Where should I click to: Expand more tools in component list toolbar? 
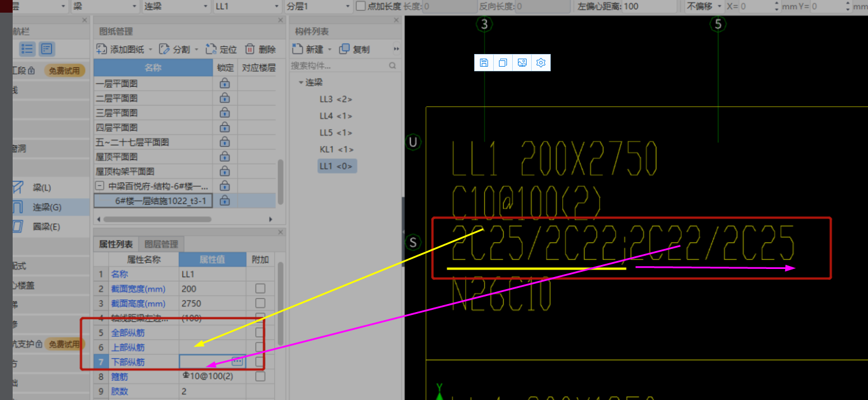[x=396, y=49]
